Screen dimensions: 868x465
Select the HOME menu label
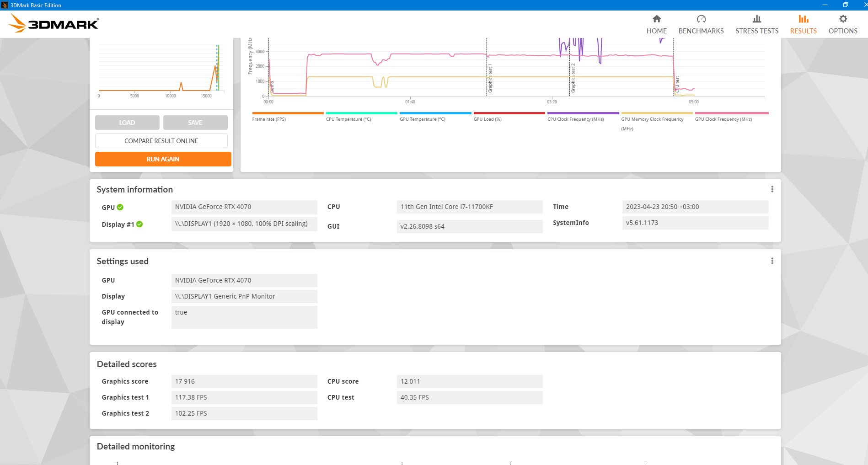(x=656, y=31)
